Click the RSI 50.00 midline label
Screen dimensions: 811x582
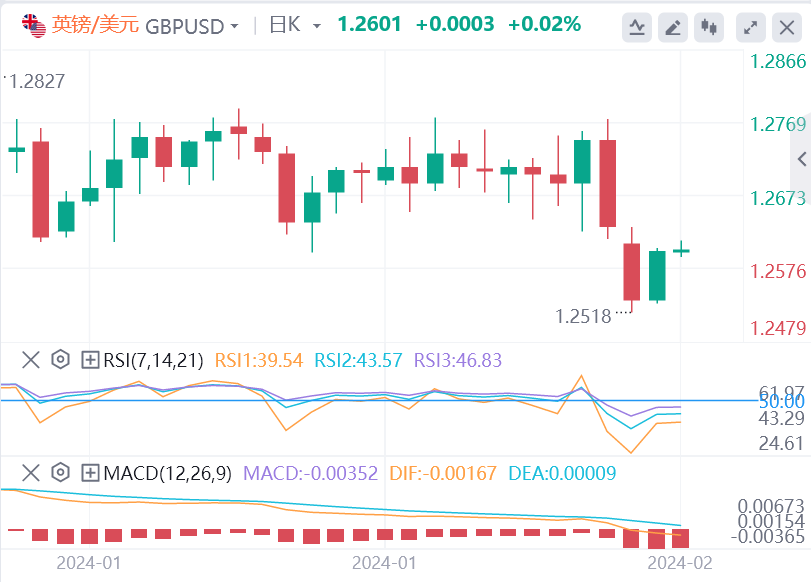tap(782, 401)
